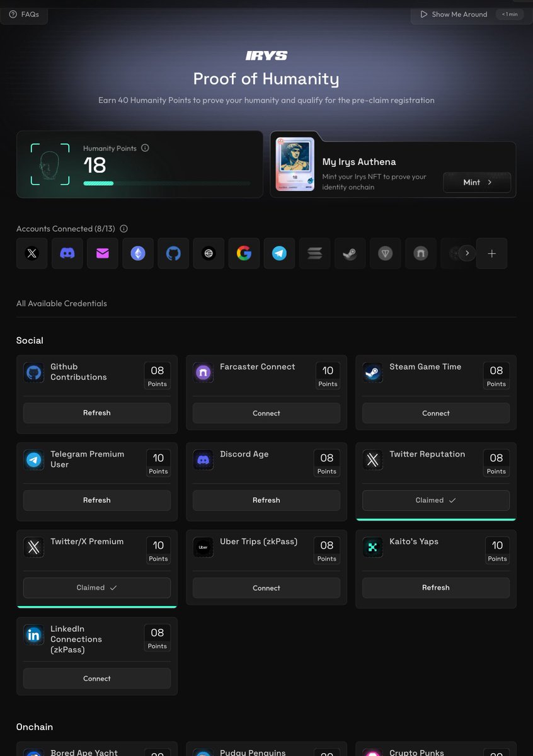The width and height of the screenshot is (533, 756).
Task: Select the email envelope account icon
Action: pos(103,253)
